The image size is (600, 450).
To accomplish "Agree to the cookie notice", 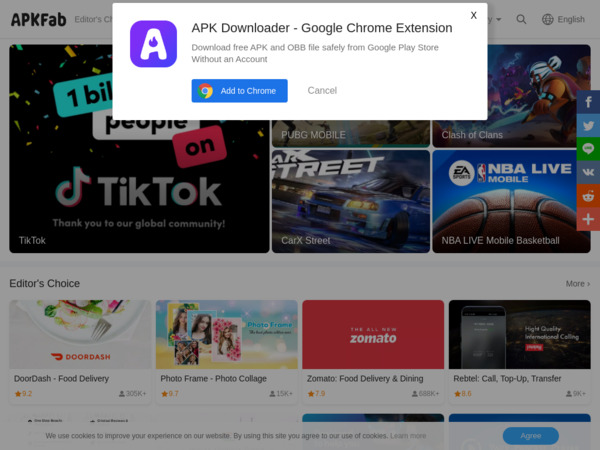I will point(530,436).
